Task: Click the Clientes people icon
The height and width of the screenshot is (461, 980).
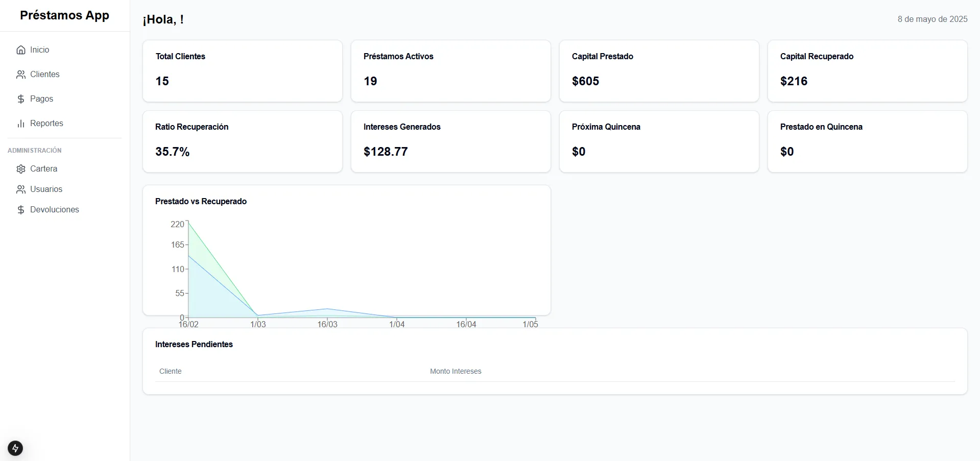Action: [x=20, y=74]
